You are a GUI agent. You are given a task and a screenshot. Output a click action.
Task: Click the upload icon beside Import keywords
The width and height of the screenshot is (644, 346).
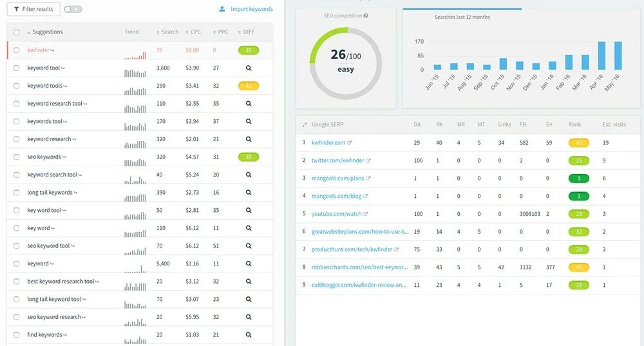222,9
